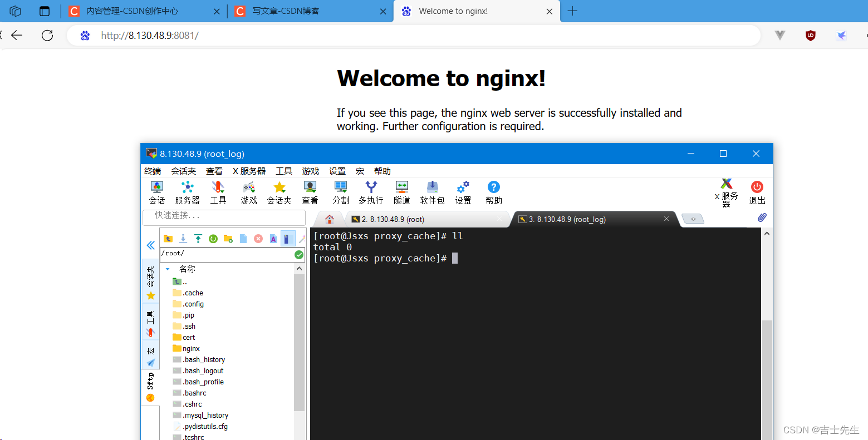This screenshot has height=440, width=868.
Task: Open the 工具 vertical sidebar tab
Action: [x=150, y=323]
